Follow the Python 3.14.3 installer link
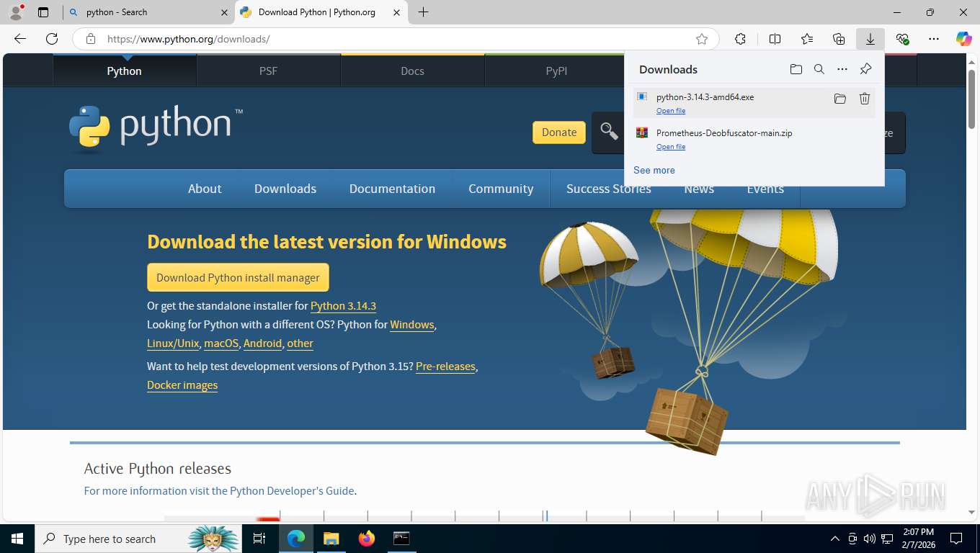 (x=343, y=306)
